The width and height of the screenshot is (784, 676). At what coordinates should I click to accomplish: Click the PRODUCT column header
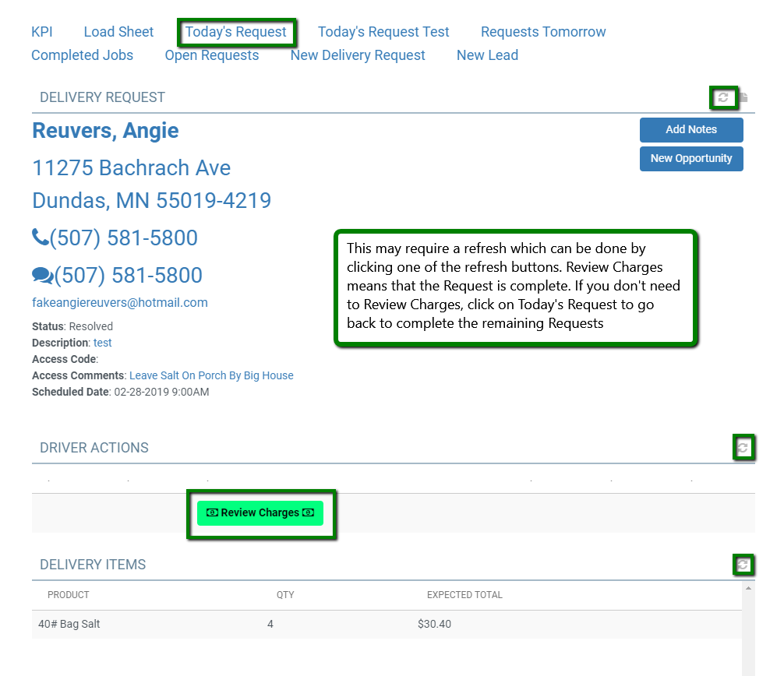[68, 595]
